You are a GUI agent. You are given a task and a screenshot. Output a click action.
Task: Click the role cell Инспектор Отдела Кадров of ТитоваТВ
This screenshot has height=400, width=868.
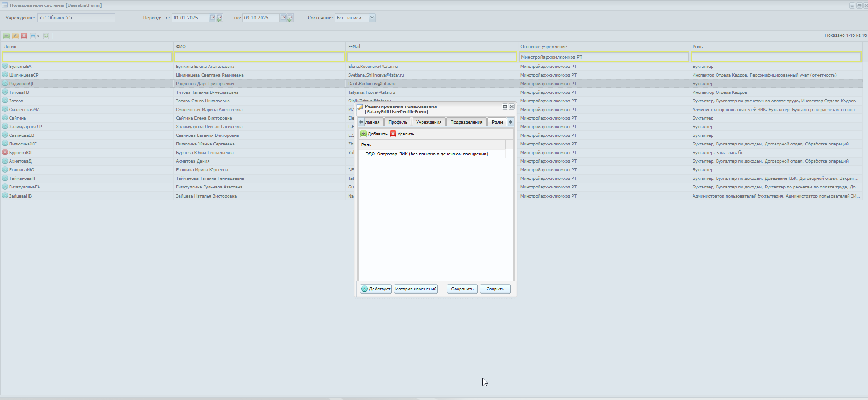click(719, 92)
